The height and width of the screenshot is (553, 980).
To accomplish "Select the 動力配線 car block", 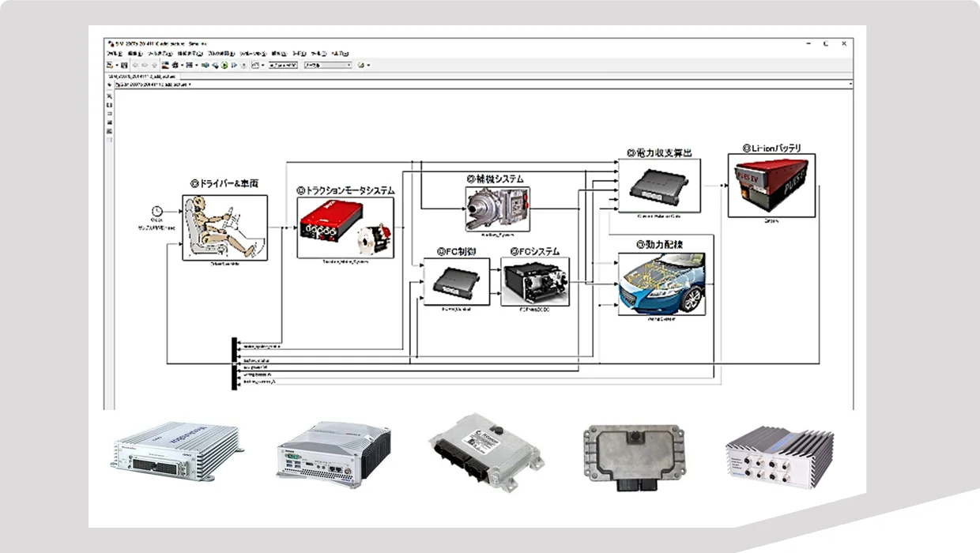I will click(x=661, y=284).
